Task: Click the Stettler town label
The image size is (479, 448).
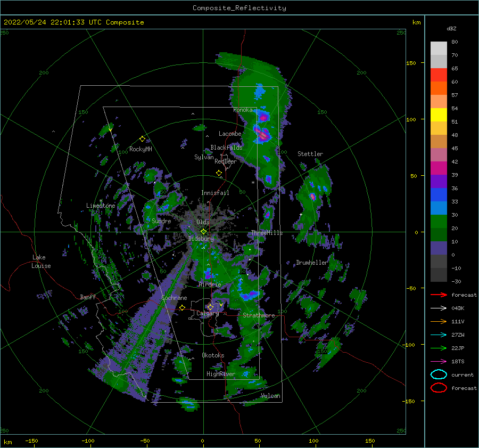Action: 310,154
